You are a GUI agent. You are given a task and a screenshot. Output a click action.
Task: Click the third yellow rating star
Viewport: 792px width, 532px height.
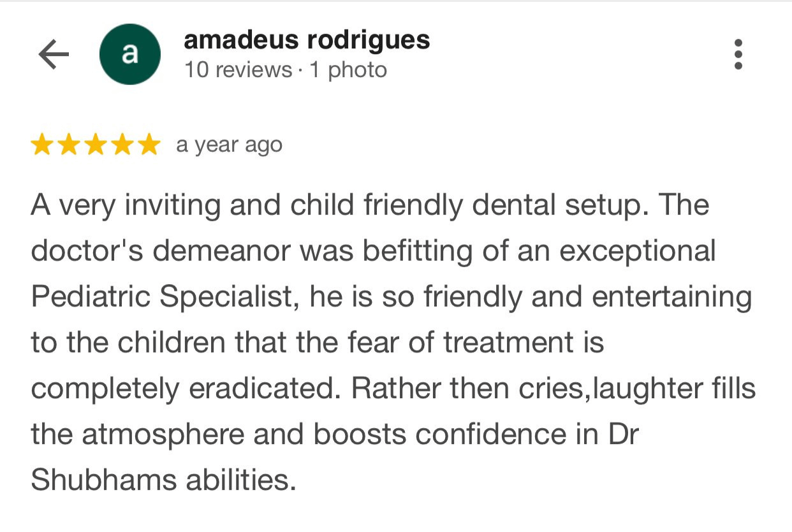[96, 145]
